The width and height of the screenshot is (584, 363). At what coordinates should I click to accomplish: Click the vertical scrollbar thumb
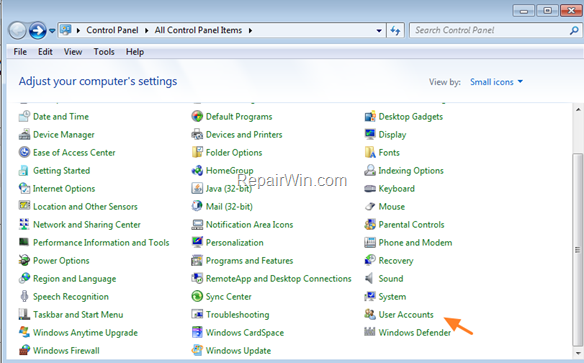[578, 250]
